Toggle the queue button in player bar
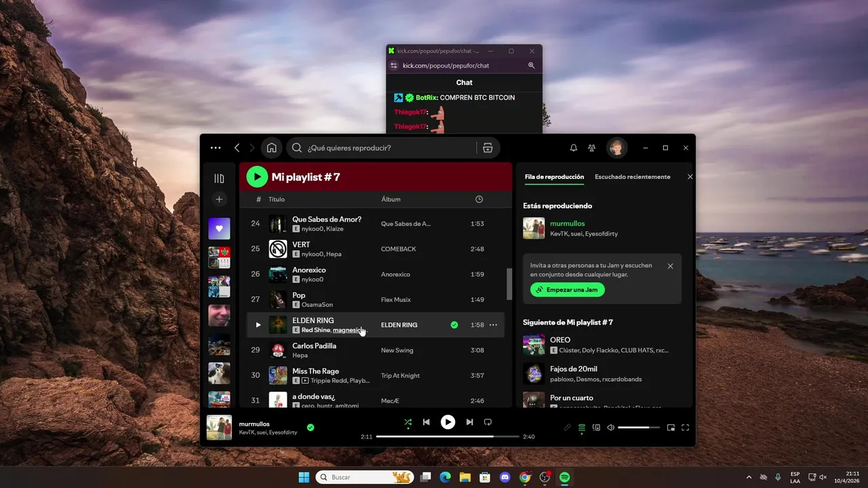Image resolution: width=868 pixels, height=488 pixels. tap(582, 428)
